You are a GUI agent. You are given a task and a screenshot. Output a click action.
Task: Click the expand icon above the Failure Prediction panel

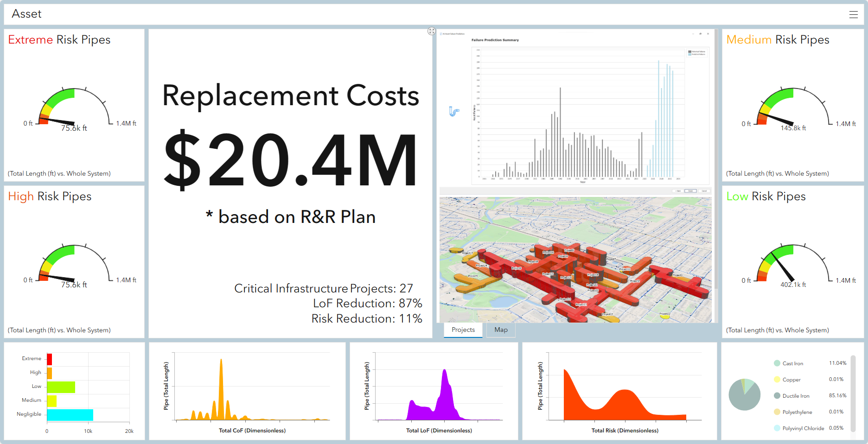click(x=432, y=31)
